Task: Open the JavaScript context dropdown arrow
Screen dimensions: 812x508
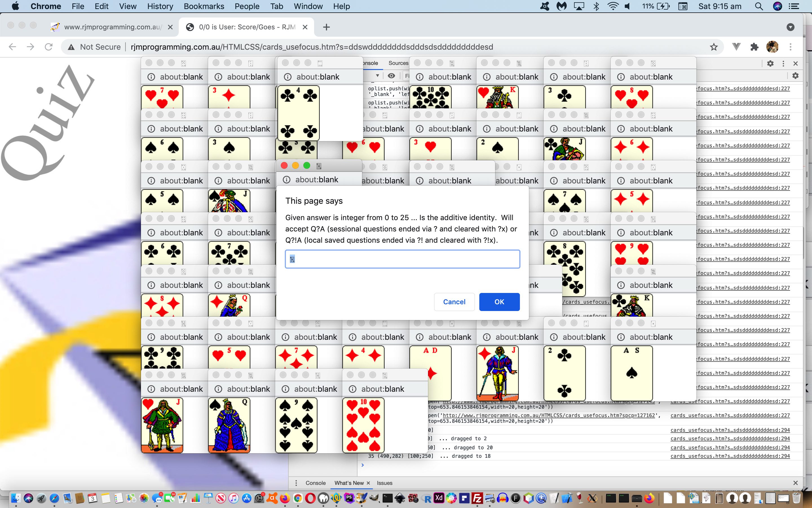Action: [x=378, y=76]
